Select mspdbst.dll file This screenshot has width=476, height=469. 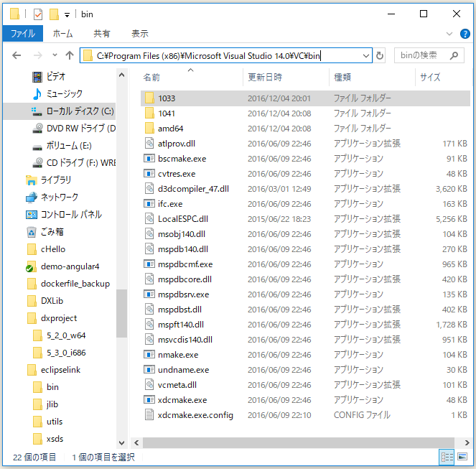305,310
